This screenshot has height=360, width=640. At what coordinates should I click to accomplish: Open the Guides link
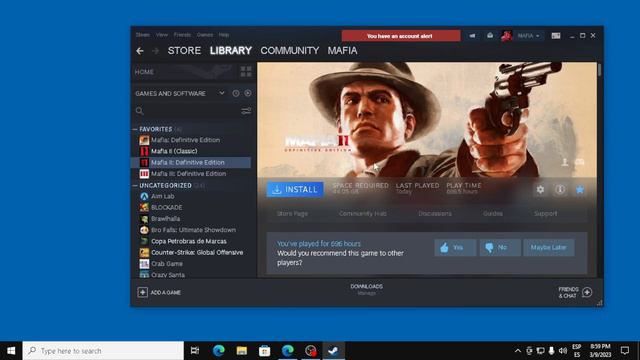(493, 213)
